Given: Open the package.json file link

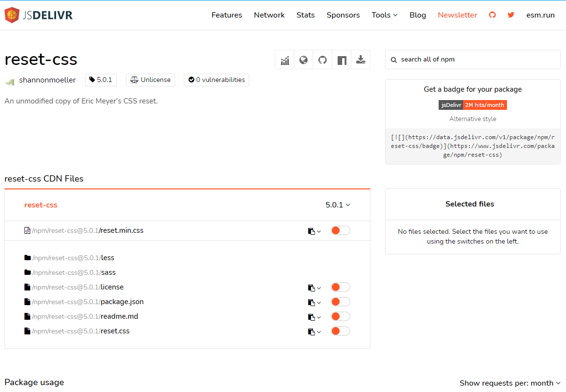Looking at the screenshot, I should [x=88, y=302].
